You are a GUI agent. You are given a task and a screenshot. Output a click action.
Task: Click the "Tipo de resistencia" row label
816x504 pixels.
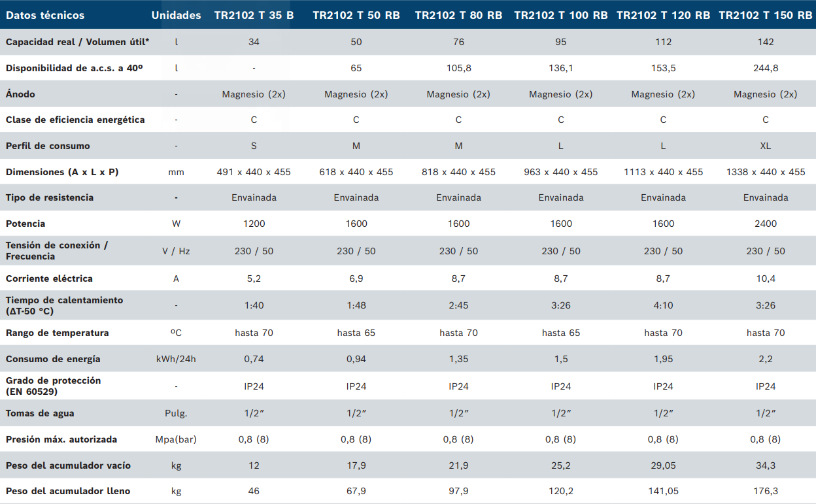click(x=50, y=197)
